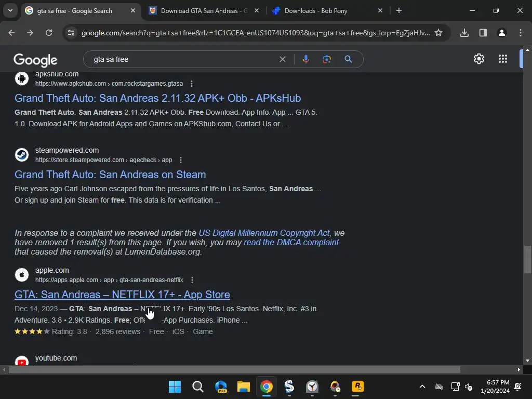Screen dimensions: 532x399
Task: Clear the search query with X
Action: (282, 59)
